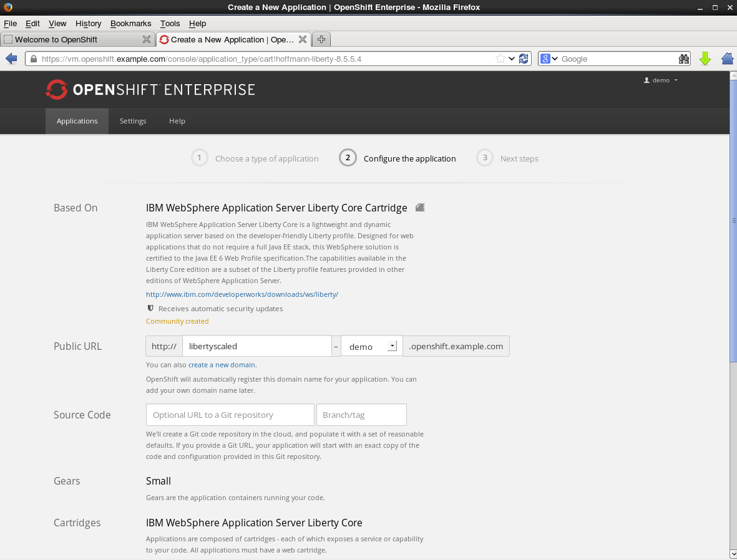Open the View menu

tap(57, 24)
